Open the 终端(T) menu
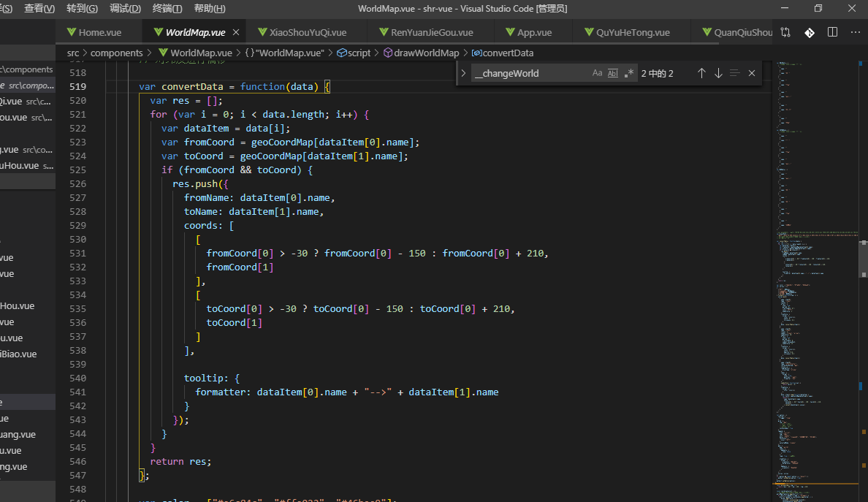This screenshot has height=502, width=868. [167, 8]
